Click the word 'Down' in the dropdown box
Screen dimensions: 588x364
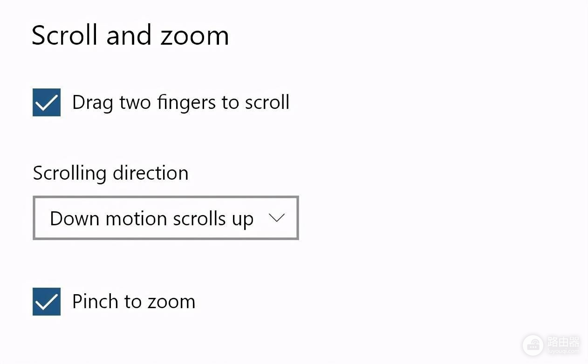pos(75,218)
